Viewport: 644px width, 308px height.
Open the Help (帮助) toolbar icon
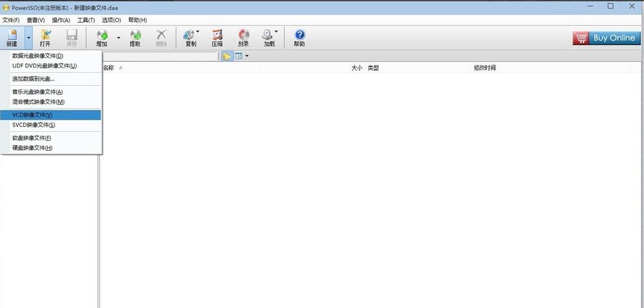pyautogui.click(x=299, y=38)
